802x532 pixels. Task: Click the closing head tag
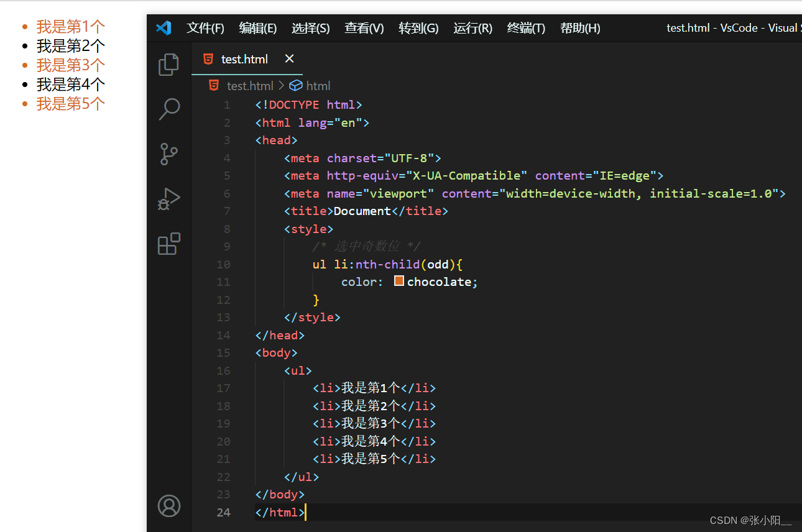pyautogui.click(x=280, y=335)
